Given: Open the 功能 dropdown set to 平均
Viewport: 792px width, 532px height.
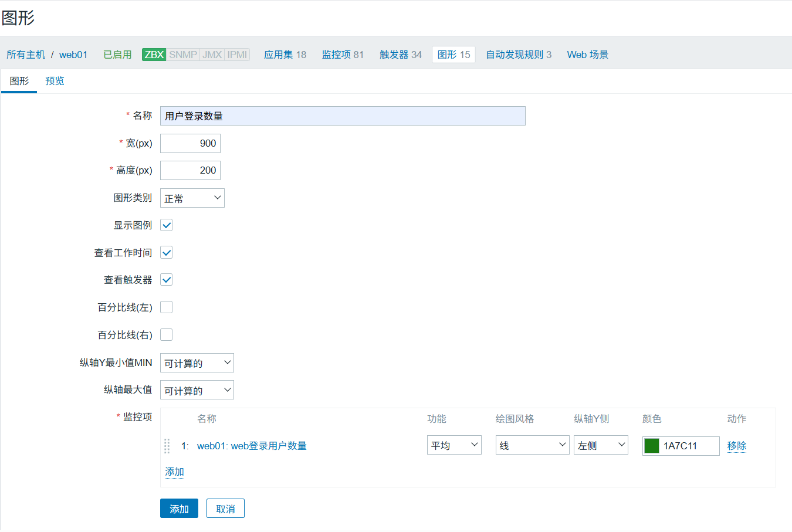Looking at the screenshot, I should [453, 445].
